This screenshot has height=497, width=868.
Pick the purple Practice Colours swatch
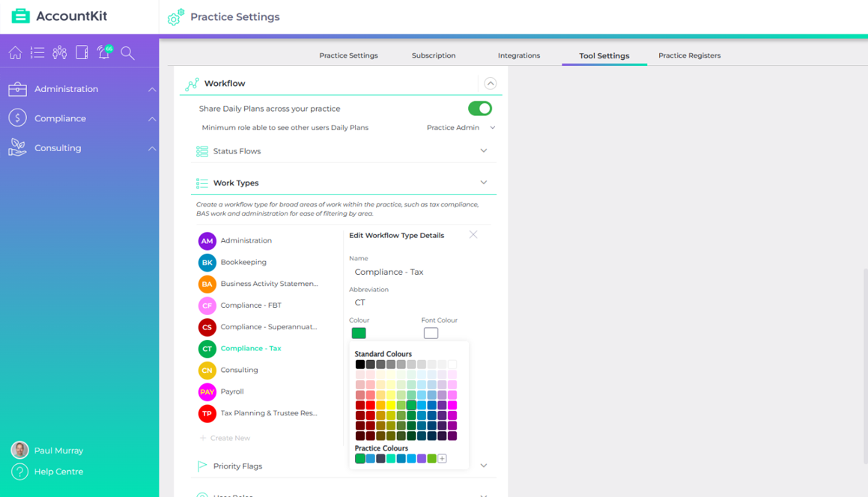(421, 458)
